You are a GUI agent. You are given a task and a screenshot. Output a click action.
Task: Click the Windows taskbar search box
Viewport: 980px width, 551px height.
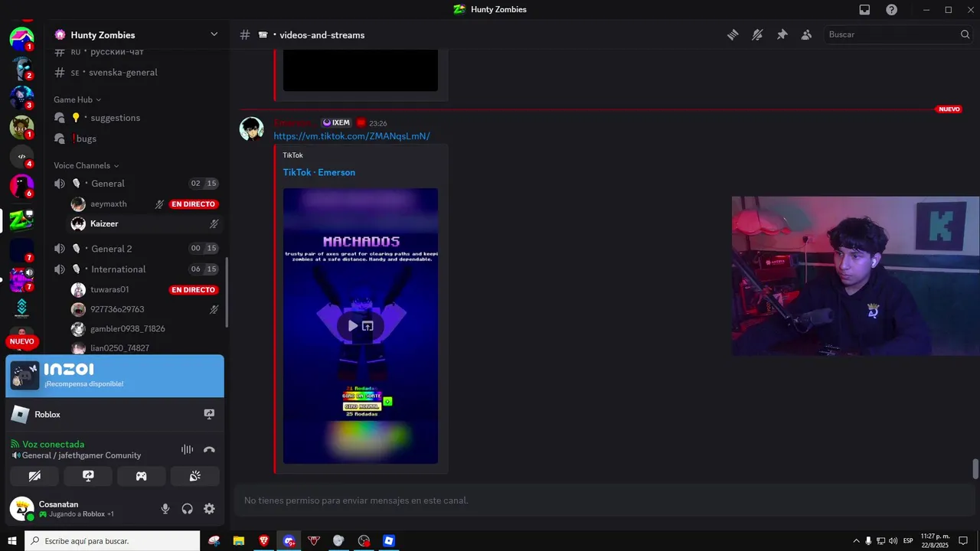coord(112,541)
